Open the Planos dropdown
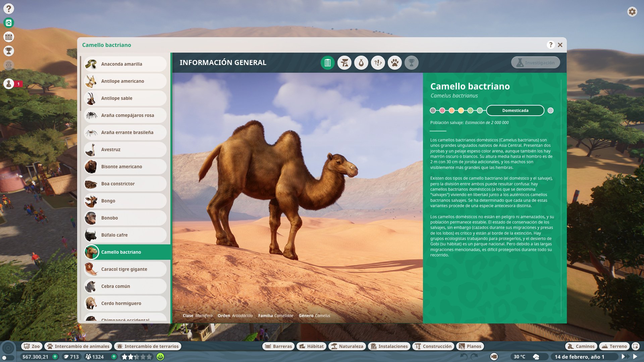The height and width of the screenshot is (362, 644). tap(470, 346)
